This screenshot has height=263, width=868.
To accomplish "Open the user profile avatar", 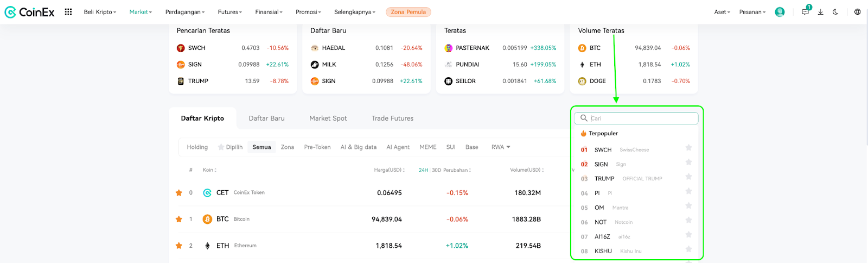I will [780, 12].
